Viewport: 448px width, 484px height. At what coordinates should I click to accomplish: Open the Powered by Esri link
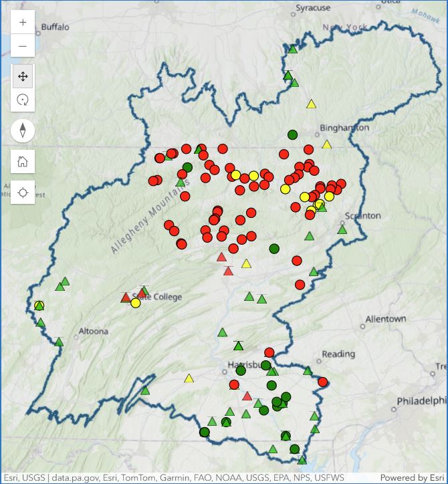coord(412,477)
